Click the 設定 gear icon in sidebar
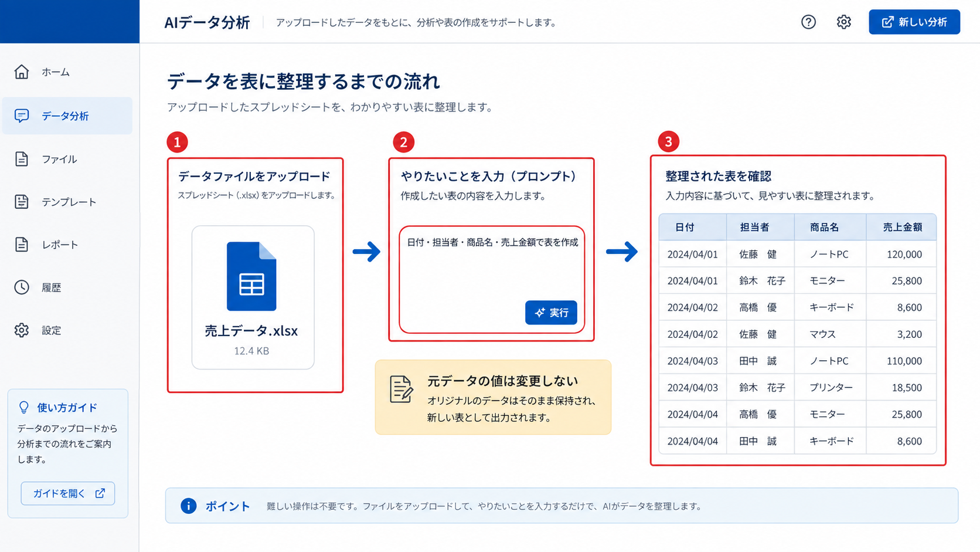980x552 pixels. (22, 330)
